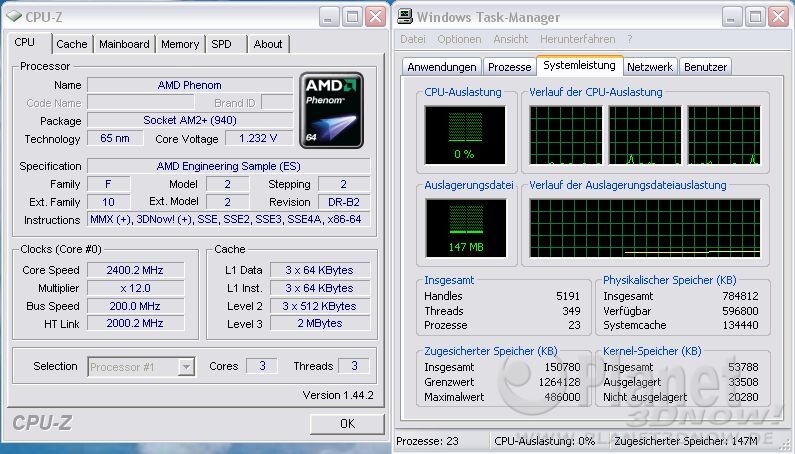Image resolution: width=795 pixels, height=454 pixels.
Task: Click the Auslagerungsdatei 147 MB gauge
Action: point(465,228)
